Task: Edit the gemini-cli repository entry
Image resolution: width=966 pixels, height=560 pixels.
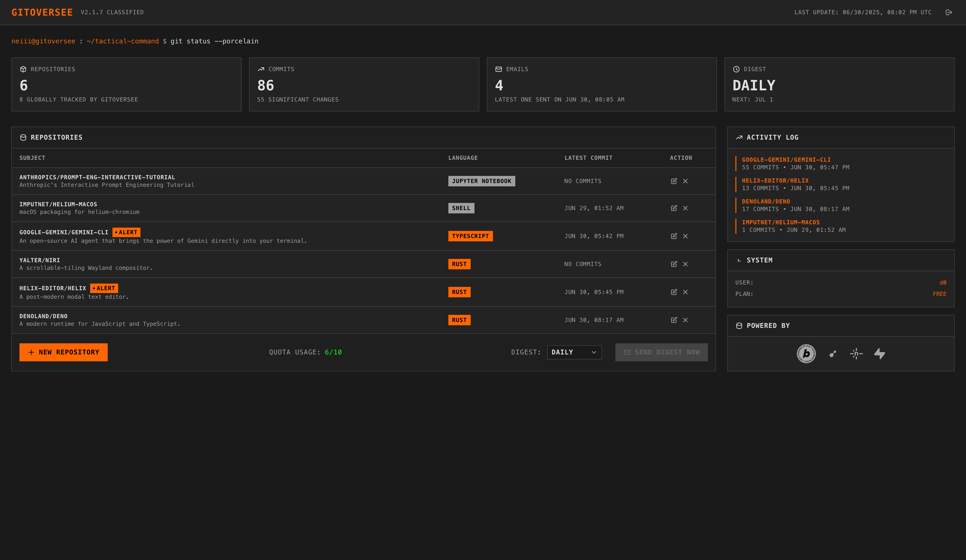Action: tap(673, 236)
